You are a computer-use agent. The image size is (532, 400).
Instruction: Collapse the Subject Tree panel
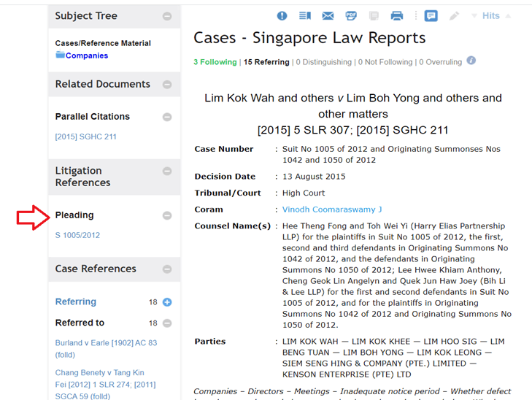[x=167, y=16]
